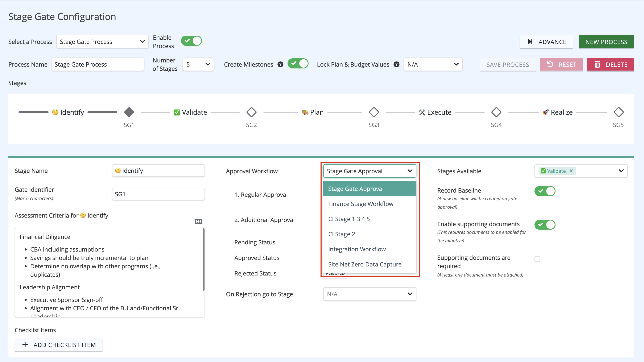Check the Supporting documents are required checkbox

pos(537,259)
